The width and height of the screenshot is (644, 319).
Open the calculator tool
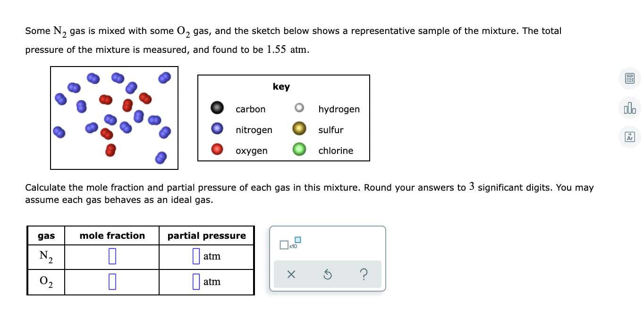[629, 78]
